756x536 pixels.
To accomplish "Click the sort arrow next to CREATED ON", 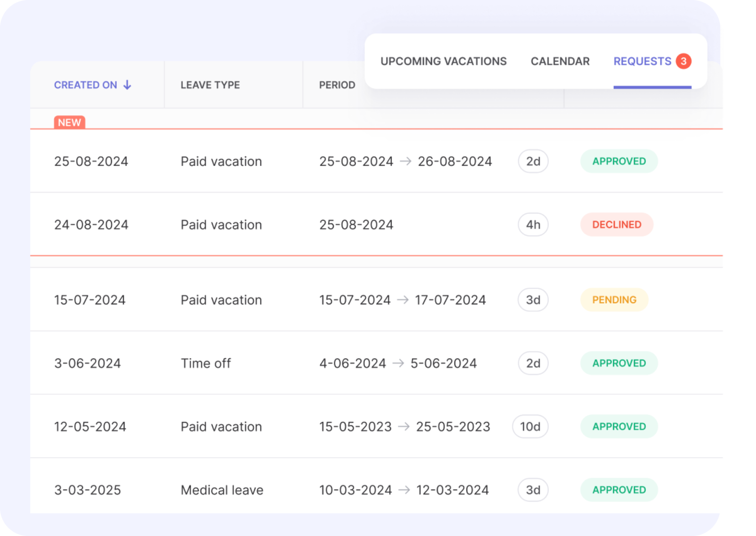I will click(126, 85).
